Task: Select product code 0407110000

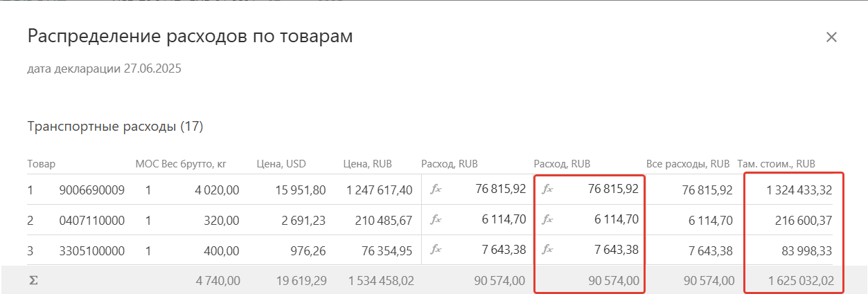Action: (92, 220)
